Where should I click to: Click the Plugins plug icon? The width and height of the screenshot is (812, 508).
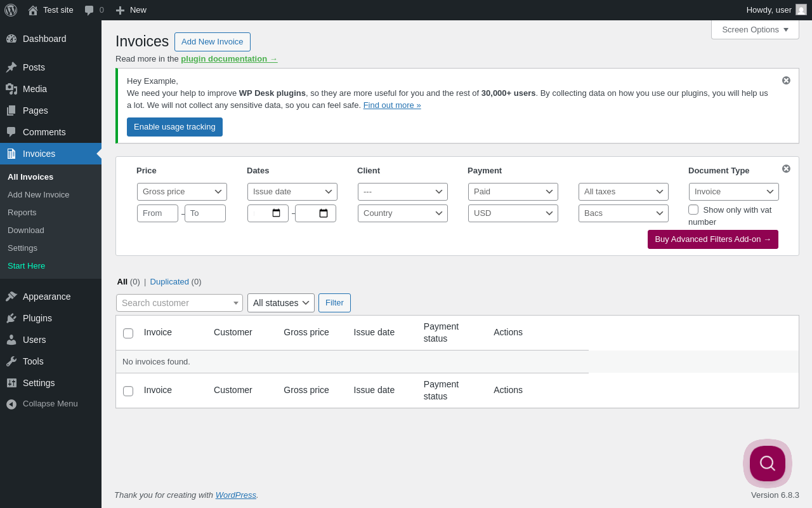[11, 318]
